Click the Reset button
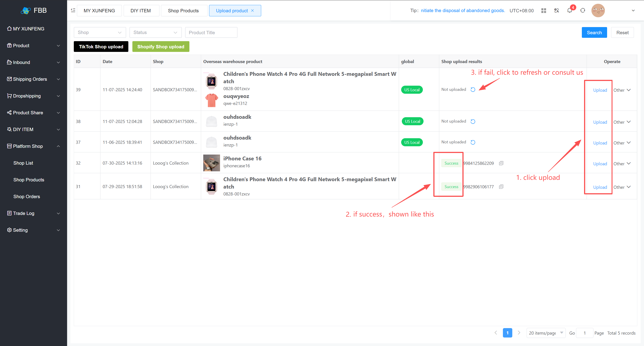This screenshot has height=346, width=644. (622, 32)
